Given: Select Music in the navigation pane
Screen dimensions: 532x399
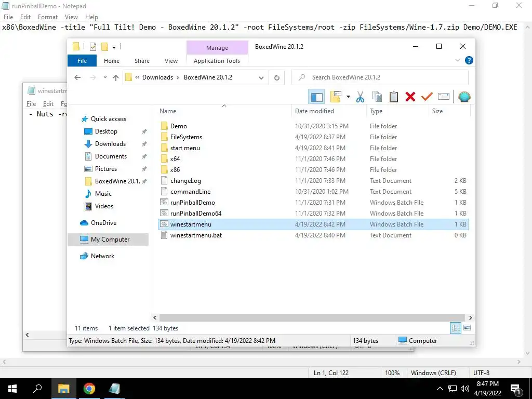Looking at the screenshot, I should coord(103,194).
